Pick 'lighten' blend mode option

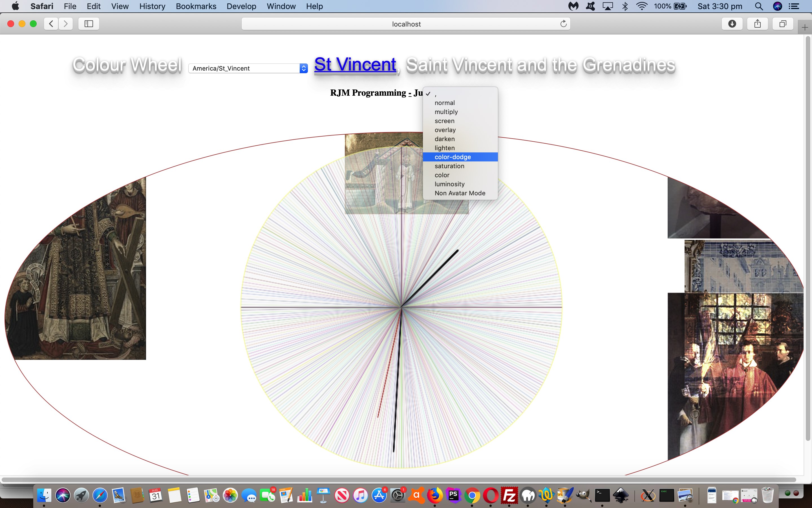coord(460,148)
